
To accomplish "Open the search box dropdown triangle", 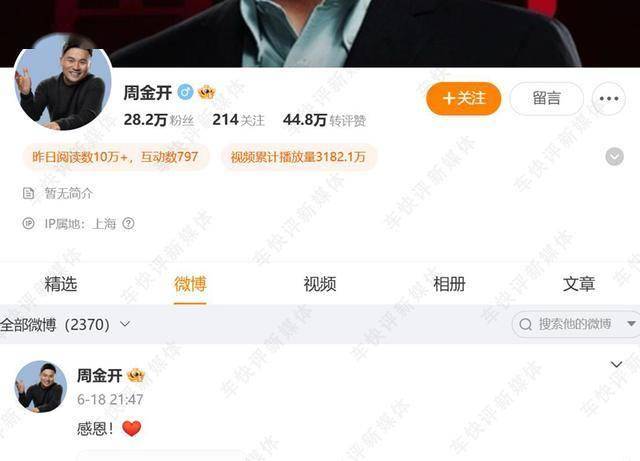I will point(631,324).
